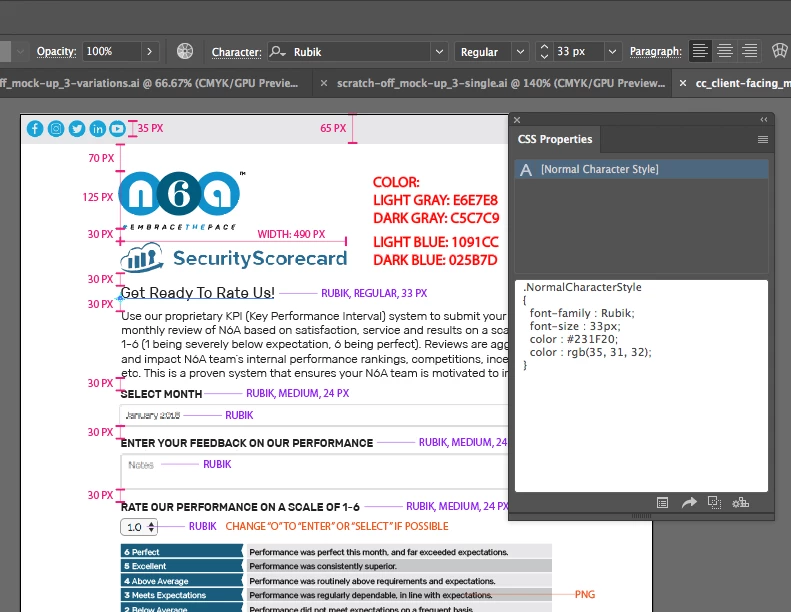This screenshot has height=612, width=791.
Task: Align paragraph text center
Action: click(x=725, y=51)
